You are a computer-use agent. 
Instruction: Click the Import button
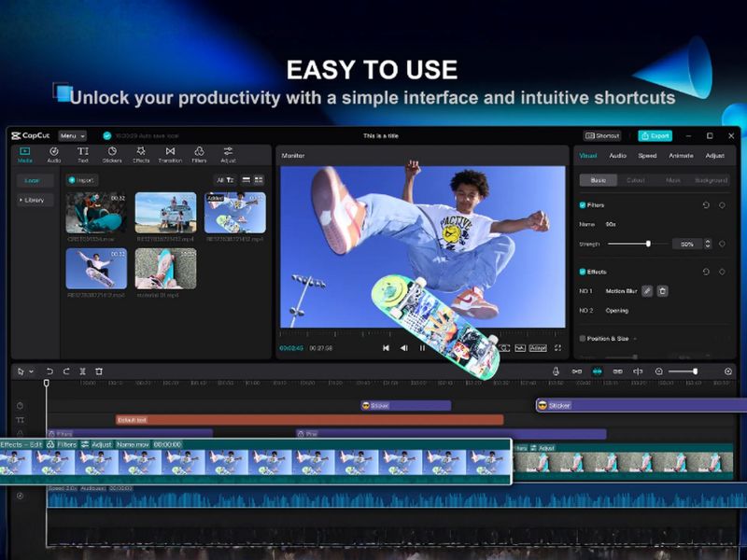[x=81, y=180]
